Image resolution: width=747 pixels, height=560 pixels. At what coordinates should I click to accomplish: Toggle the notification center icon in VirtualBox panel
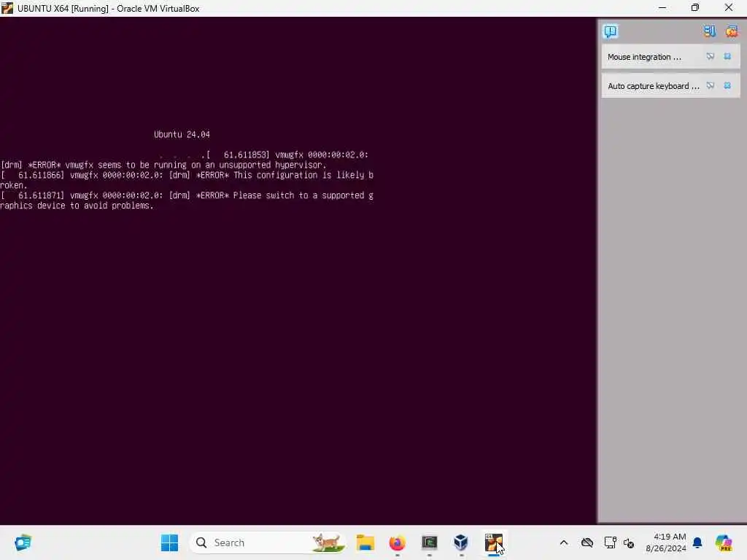pos(611,31)
